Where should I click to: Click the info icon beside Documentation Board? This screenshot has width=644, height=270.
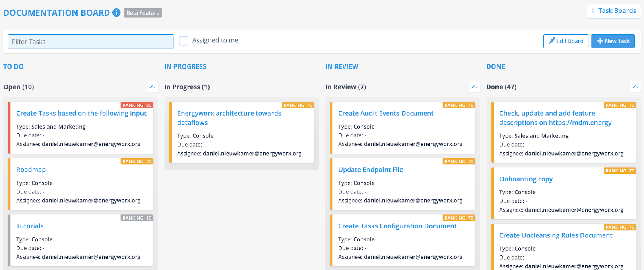point(116,12)
